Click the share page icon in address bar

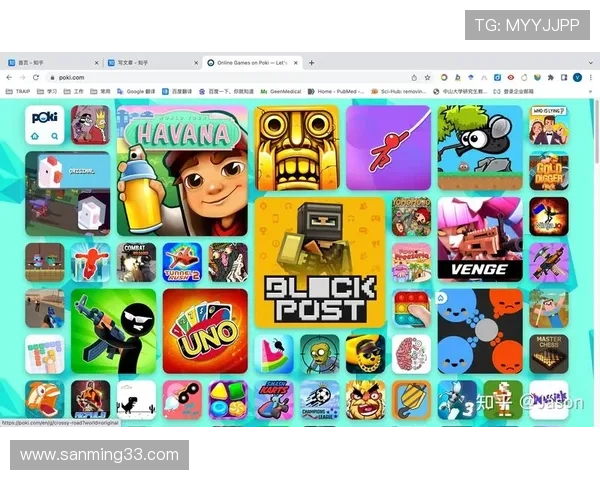(x=414, y=78)
